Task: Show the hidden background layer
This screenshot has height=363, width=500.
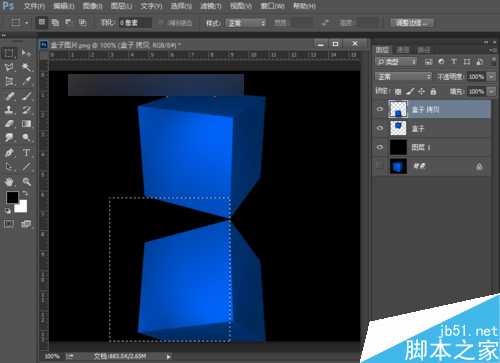Action: point(380,166)
